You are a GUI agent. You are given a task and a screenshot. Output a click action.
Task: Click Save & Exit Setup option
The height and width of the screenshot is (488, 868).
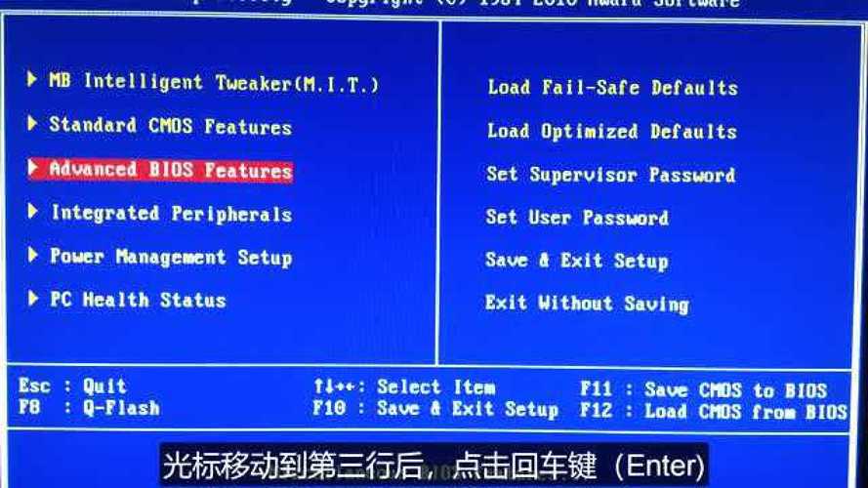(x=577, y=260)
